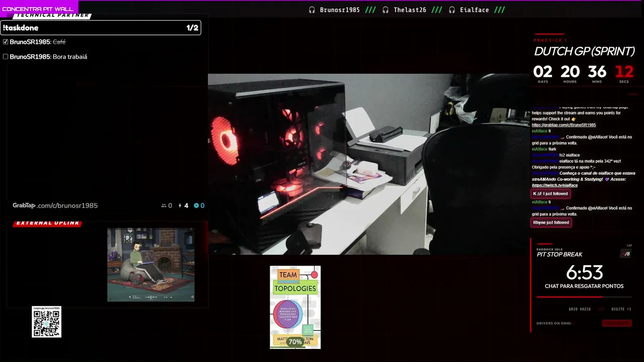Click the play/pause control in the lofi video
Viewport: 644px width, 362px height.
[x=150, y=297]
